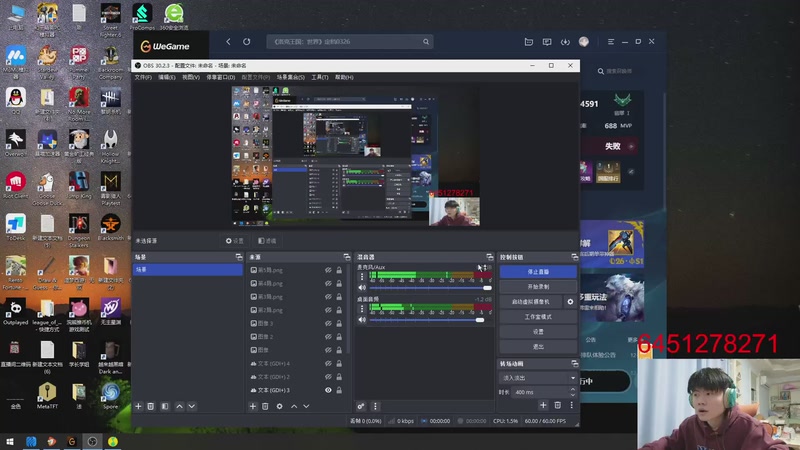The height and width of the screenshot is (450, 800).
Task: Undock the 来源 panel
Action: [347, 257]
